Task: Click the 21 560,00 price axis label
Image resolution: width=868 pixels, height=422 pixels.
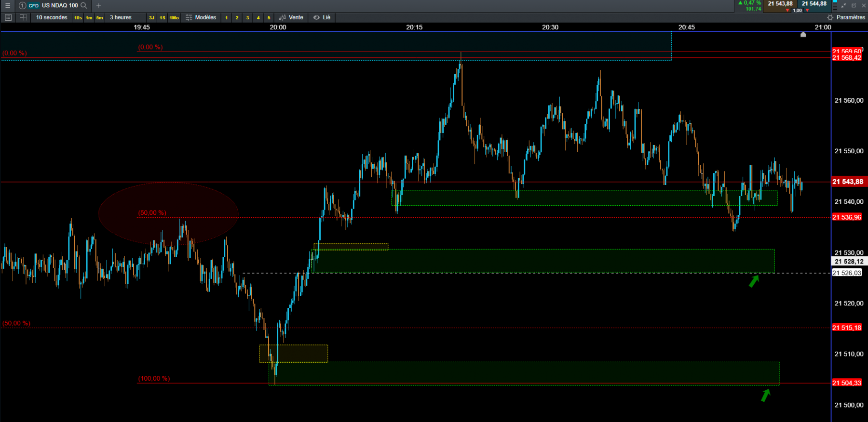Action: point(849,101)
